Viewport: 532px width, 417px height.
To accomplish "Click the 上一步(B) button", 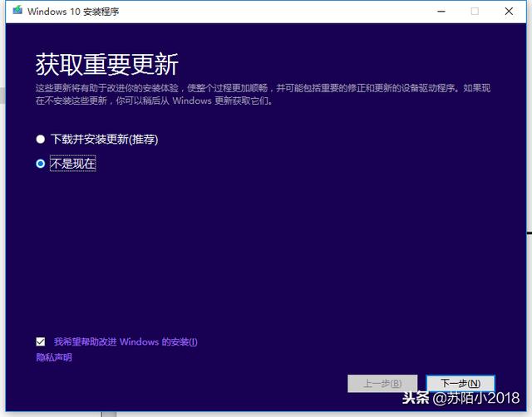I will 382,384.
